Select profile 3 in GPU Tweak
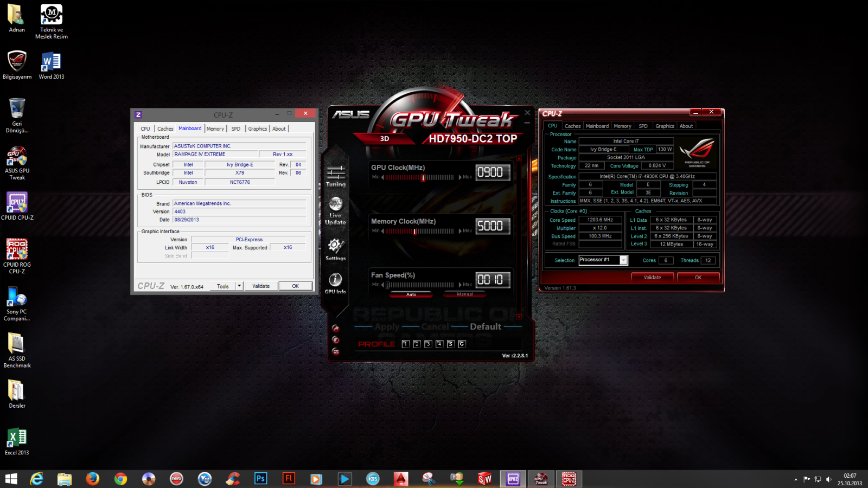The height and width of the screenshot is (488, 868). [x=428, y=344]
